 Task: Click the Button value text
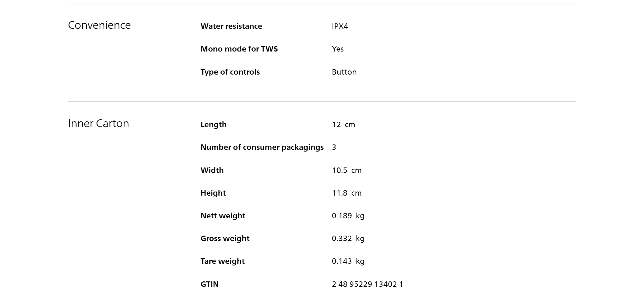344,72
